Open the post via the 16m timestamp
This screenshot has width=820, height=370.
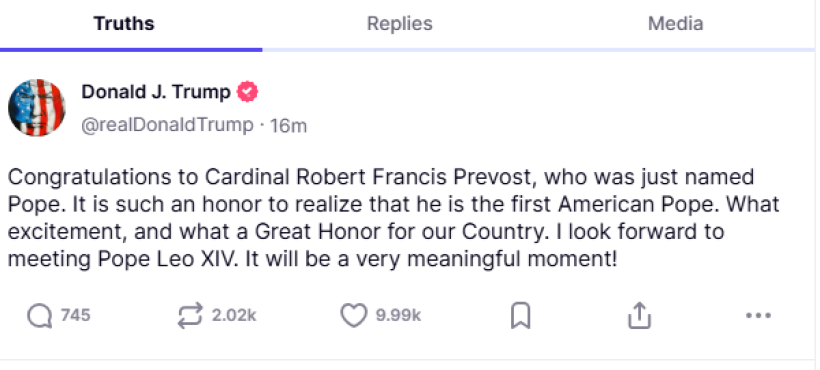tap(288, 126)
